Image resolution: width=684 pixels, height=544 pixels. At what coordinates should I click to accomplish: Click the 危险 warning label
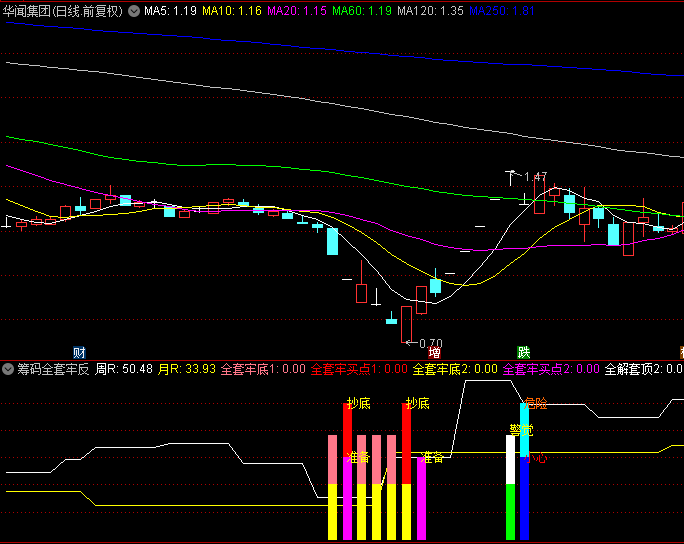point(535,404)
